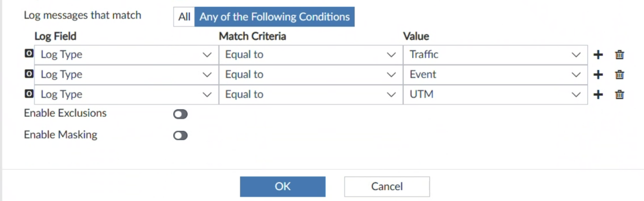Image resolution: width=644 pixels, height=201 pixels.
Task: Open the Value dropdown showing Traffic
Action: tap(495, 55)
